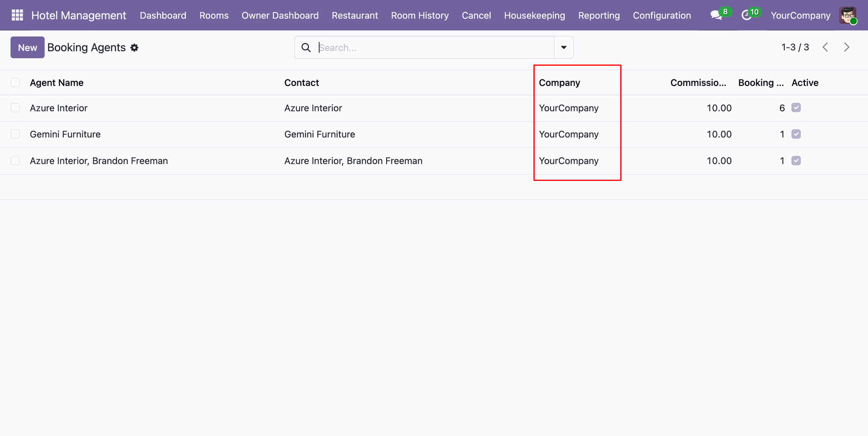The height and width of the screenshot is (436, 868).
Task: Open Azure Interior, Brandon Freeman agent name
Action: point(99,161)
